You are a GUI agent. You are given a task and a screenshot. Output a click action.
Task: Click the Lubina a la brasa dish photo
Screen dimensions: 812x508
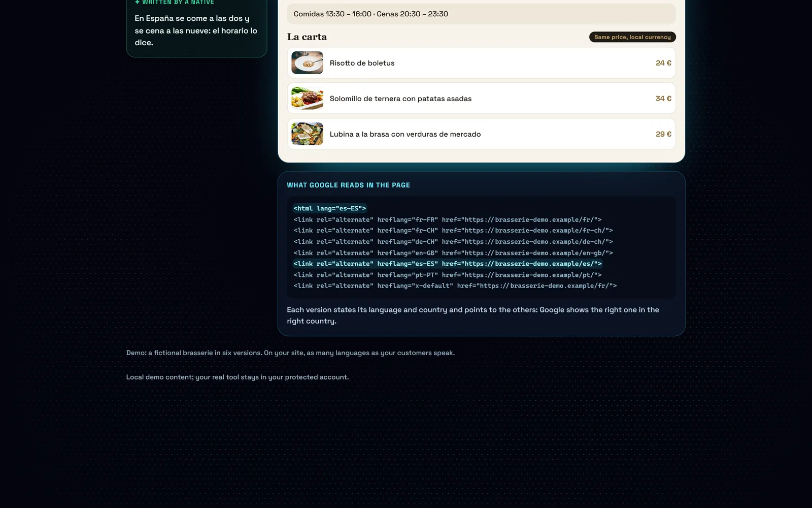point(307,134)
